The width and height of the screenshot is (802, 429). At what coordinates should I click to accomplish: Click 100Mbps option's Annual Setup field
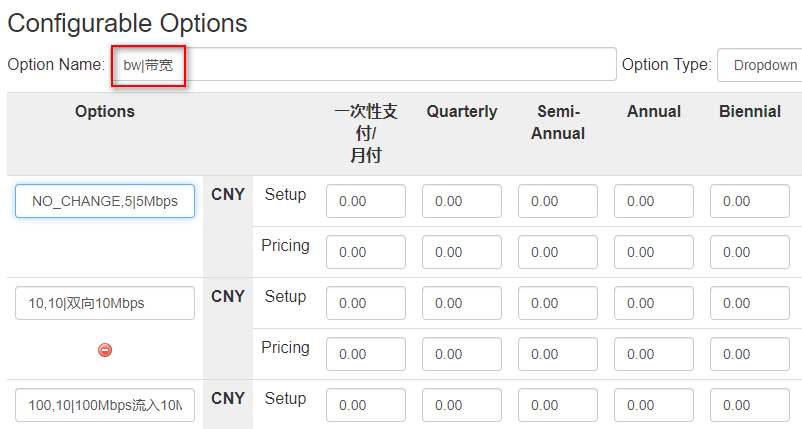(654, 405)
